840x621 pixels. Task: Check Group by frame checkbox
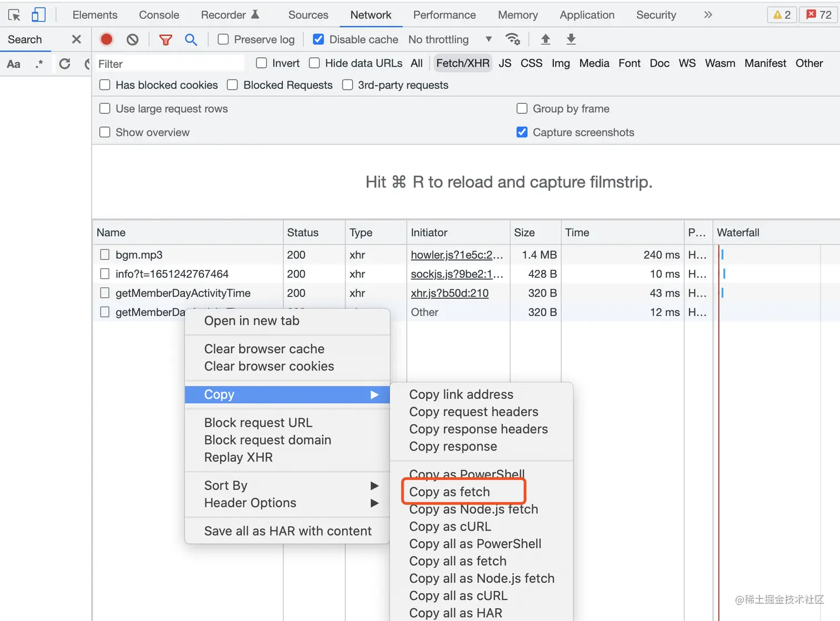point(522,109)
